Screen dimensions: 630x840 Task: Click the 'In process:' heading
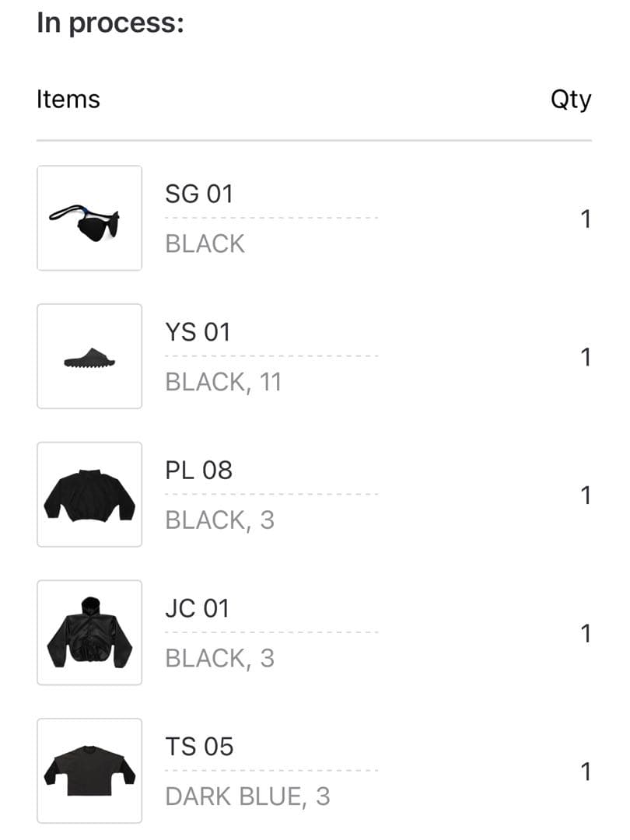(x=109, y=22)
